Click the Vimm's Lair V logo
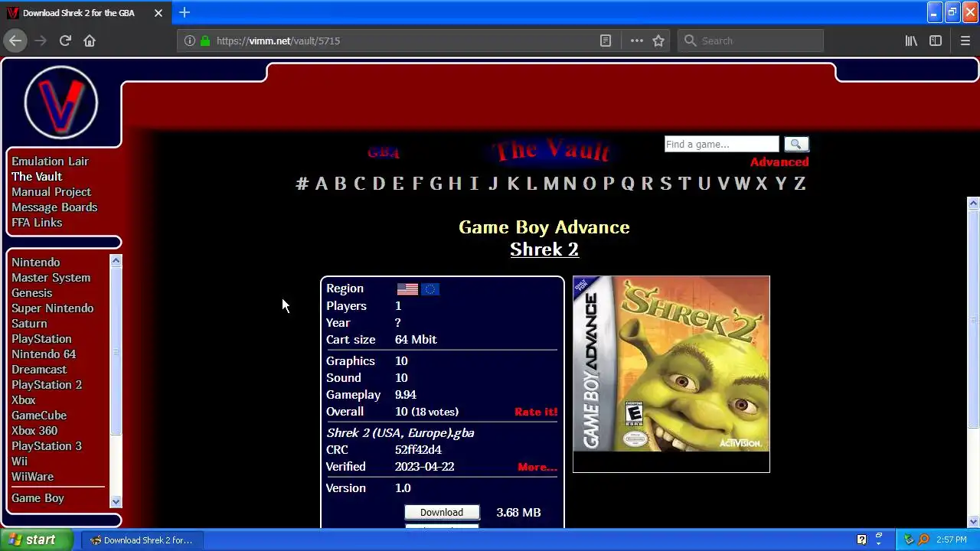 click(61, 103)
